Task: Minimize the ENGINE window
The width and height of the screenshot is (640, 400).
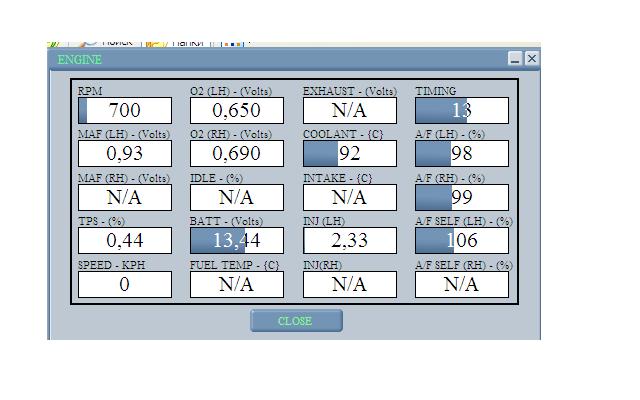Action: (x=515, y=59)
